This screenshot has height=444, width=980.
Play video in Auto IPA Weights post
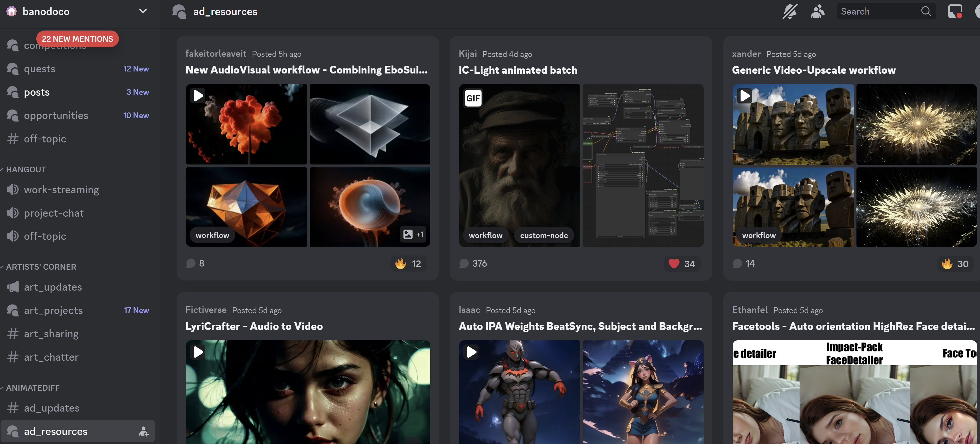(x=471, y=352)
